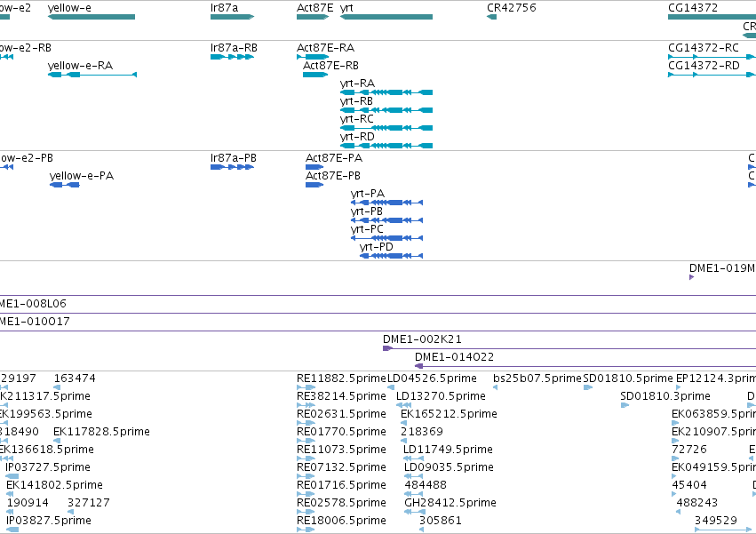Click EST RE07132.5prime

click(x=341, y=467)
